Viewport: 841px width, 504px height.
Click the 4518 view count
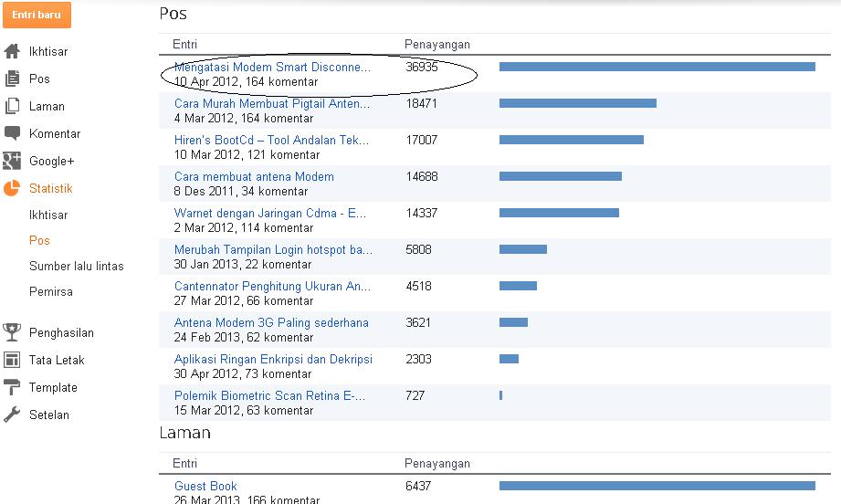point(418,286)
